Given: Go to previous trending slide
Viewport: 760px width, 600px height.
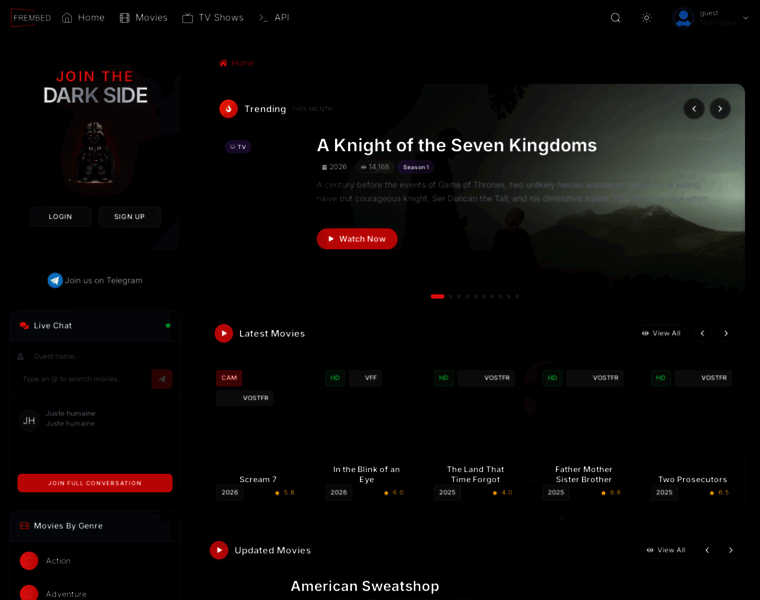Looking at the screenshot, I should (694, 109).
